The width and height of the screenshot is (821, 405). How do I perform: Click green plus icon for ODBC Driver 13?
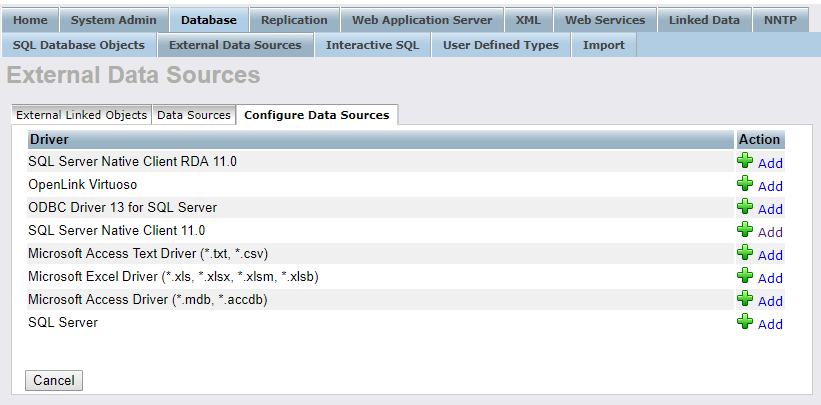[744, 207]
